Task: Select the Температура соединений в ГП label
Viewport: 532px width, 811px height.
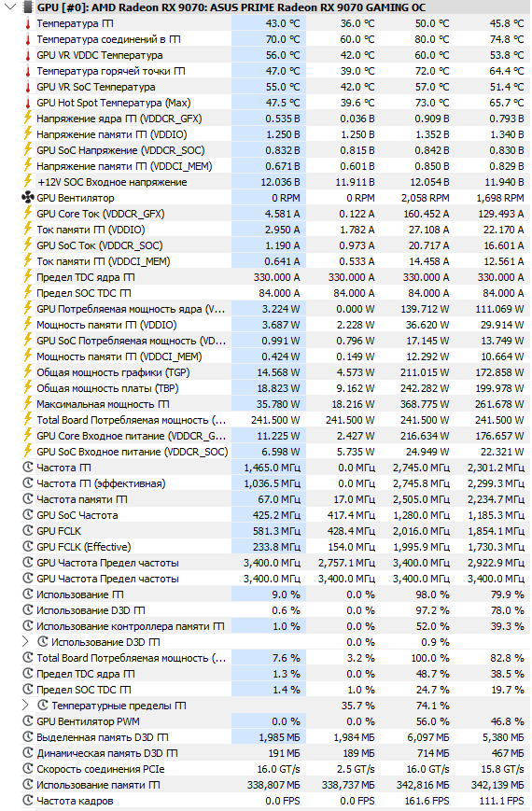Action: [x=108, y=40]
